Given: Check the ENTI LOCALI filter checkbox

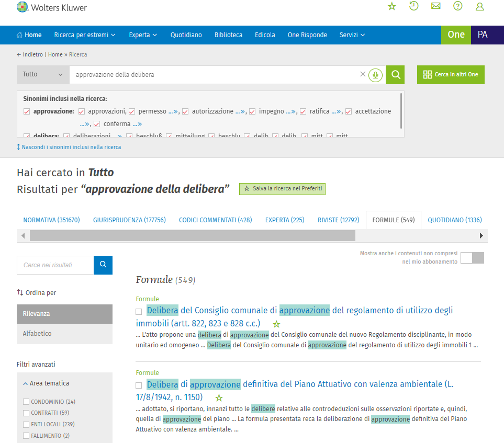Looking at the screenshot, I should [x=26, y=424].
